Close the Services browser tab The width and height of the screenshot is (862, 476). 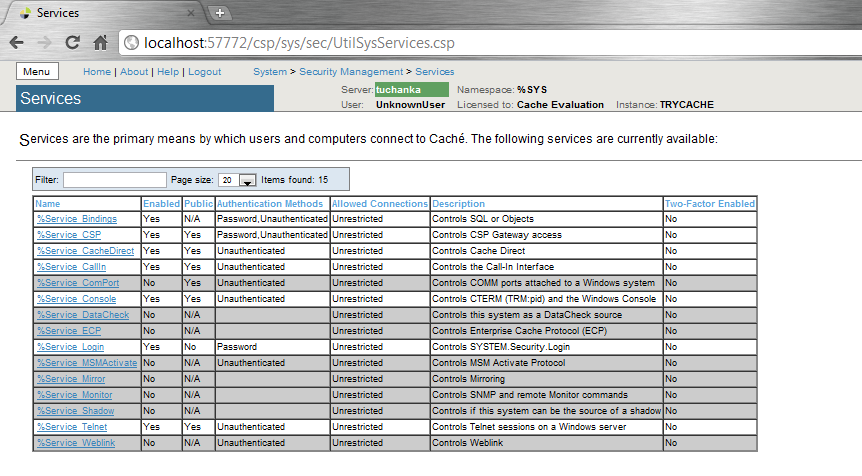(x=191, y=13)
